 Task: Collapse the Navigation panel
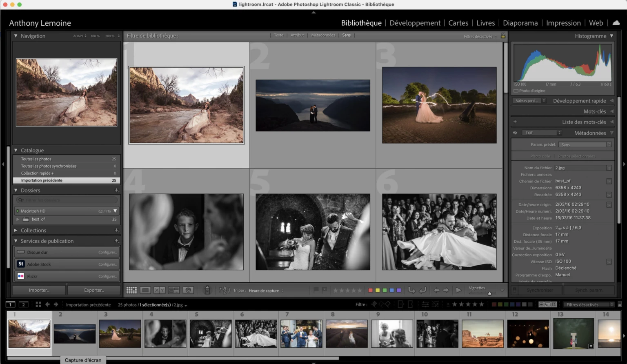coord(16,36)
